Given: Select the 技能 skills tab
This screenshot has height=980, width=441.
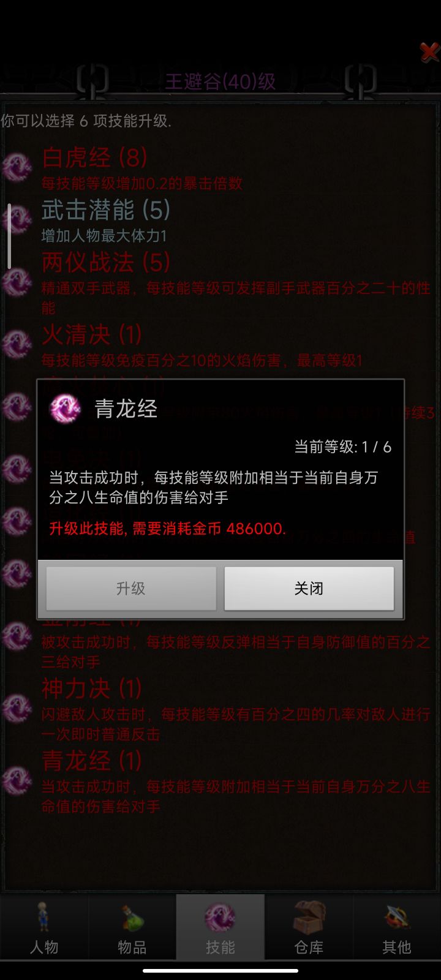Looking at the screenshot, I should [221, 927].
